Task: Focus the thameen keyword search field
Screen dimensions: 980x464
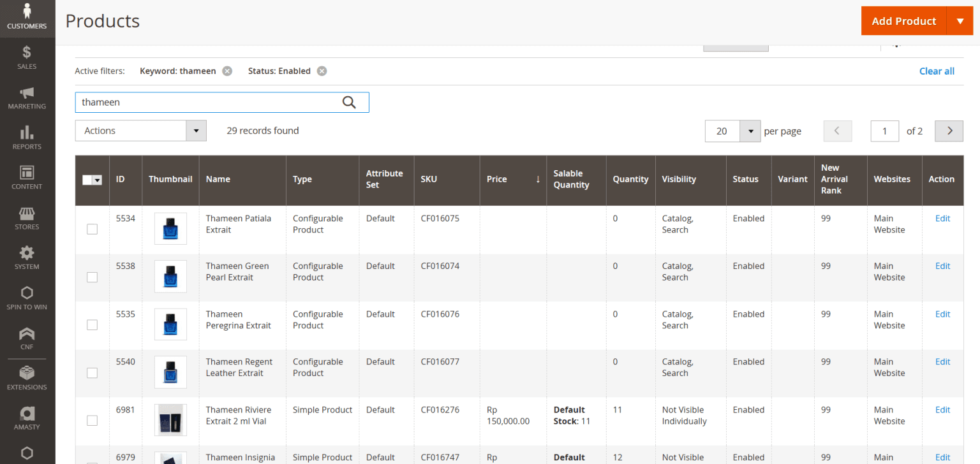Action: 222,102
